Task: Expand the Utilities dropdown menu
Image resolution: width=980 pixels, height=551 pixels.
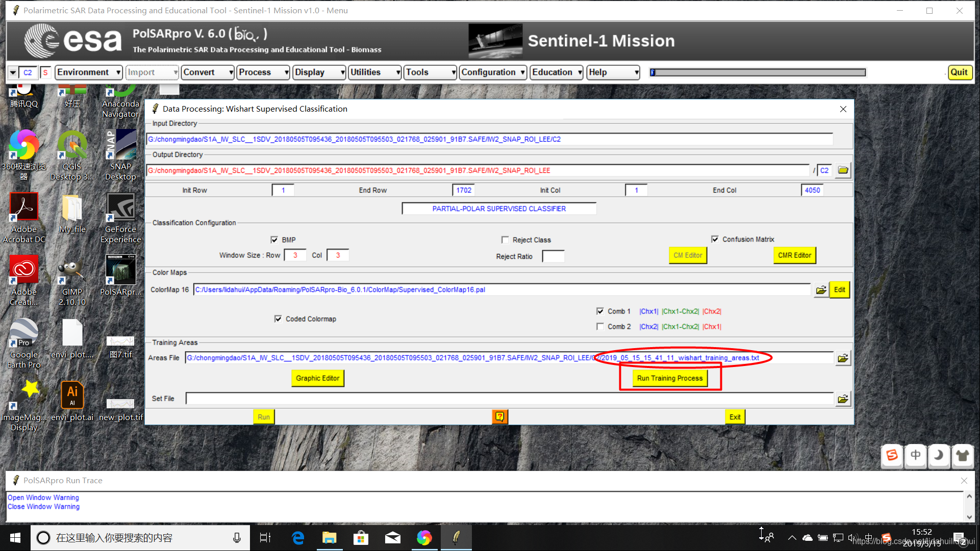Action: click(375, 72)
